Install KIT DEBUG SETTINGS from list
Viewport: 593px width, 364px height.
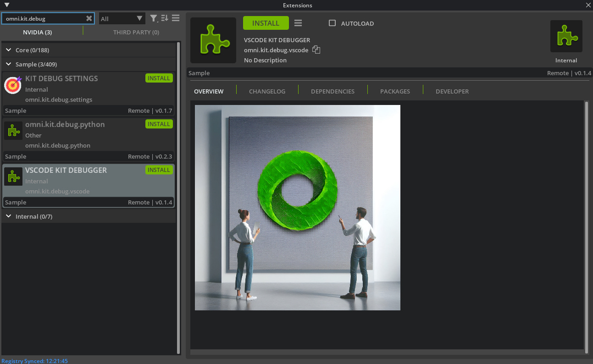[x=159, y=78]
